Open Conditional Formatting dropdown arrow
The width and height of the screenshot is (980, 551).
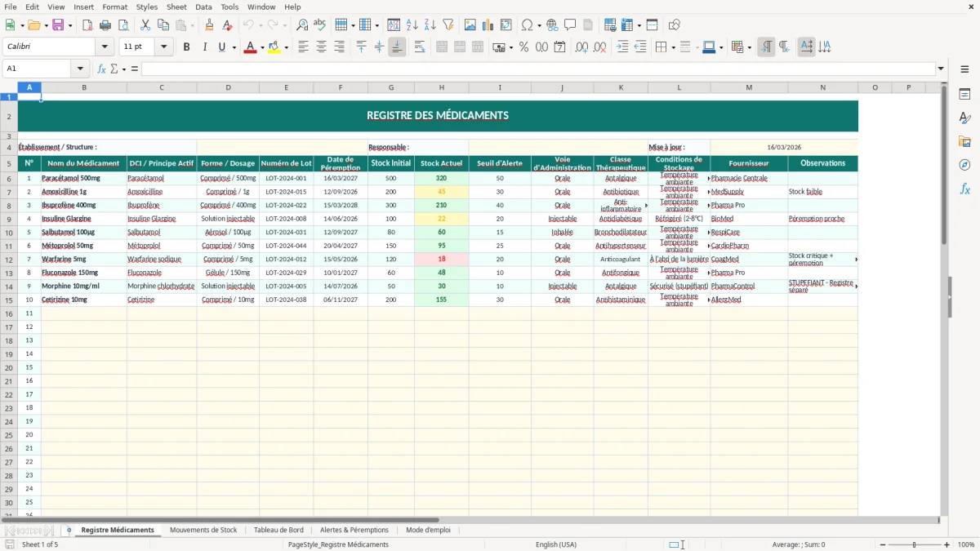tap(749, 47)
